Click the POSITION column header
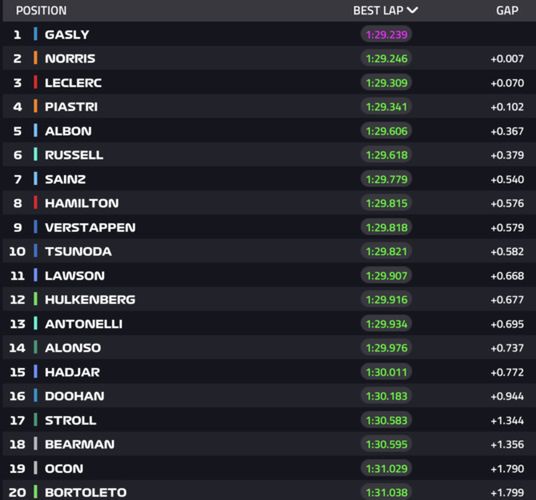 click(41, 11)
